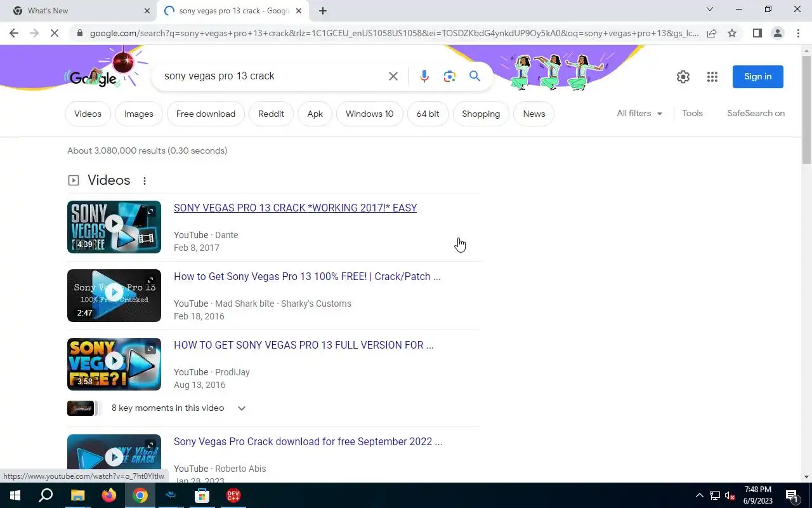Select the Windows 10 filter chip
The width and height of the screenshot is (812, 508).
pyautogui.click(x=370, y=114)
